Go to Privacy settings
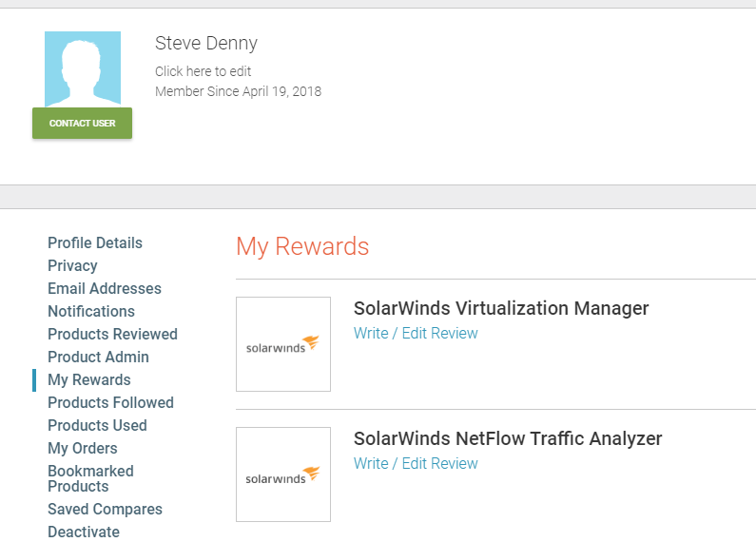The height and width of the screenshot is (542, 756). coord(72,266)
